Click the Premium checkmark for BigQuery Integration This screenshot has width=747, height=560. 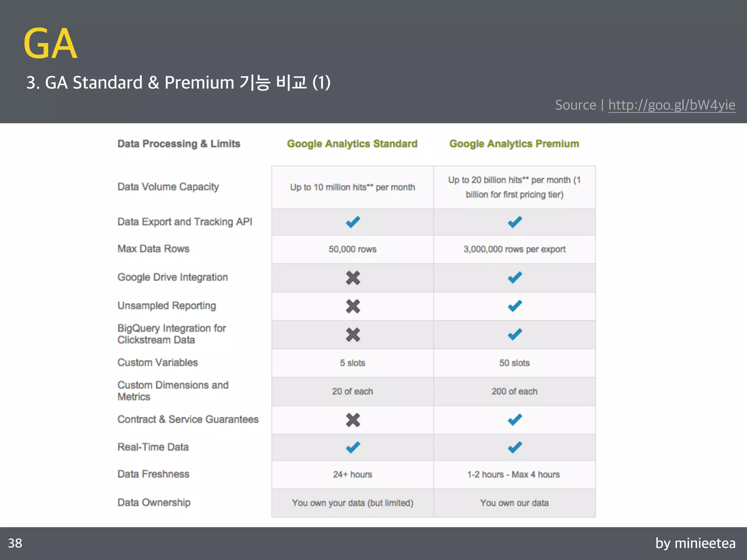point(515,334)
